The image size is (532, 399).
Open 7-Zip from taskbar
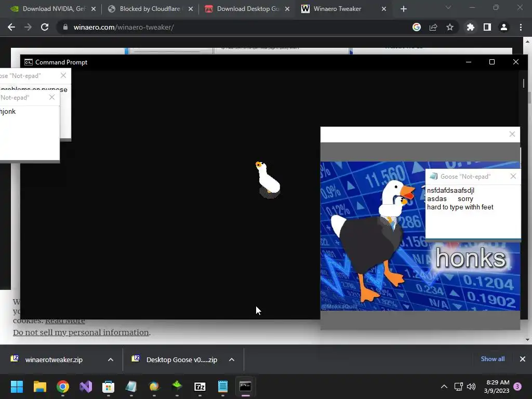(x=200, y=387)
